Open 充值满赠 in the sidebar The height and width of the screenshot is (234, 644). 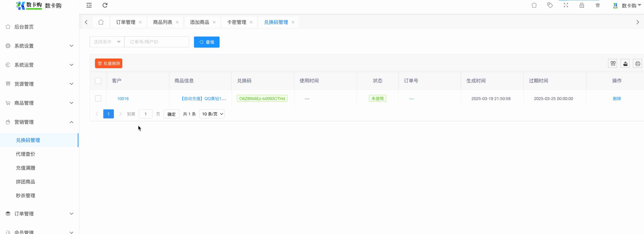26,168
